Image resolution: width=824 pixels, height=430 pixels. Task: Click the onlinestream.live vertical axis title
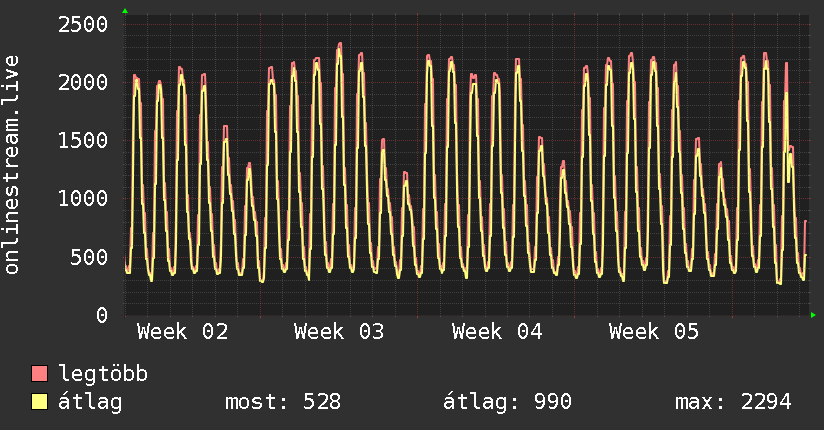click(12, 165)
